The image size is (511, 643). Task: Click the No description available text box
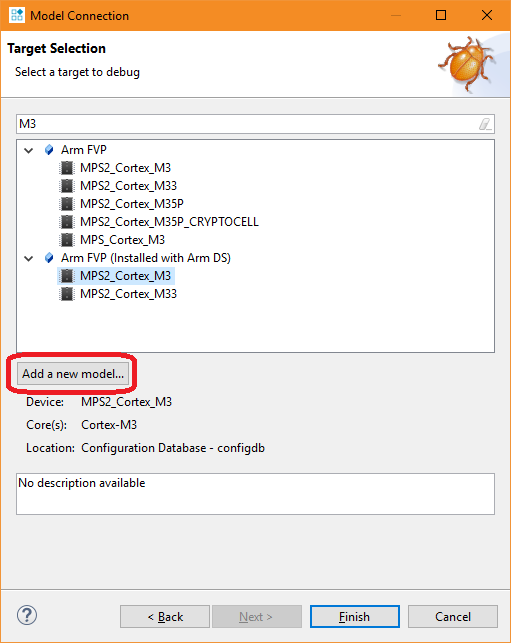pos(256,494)
